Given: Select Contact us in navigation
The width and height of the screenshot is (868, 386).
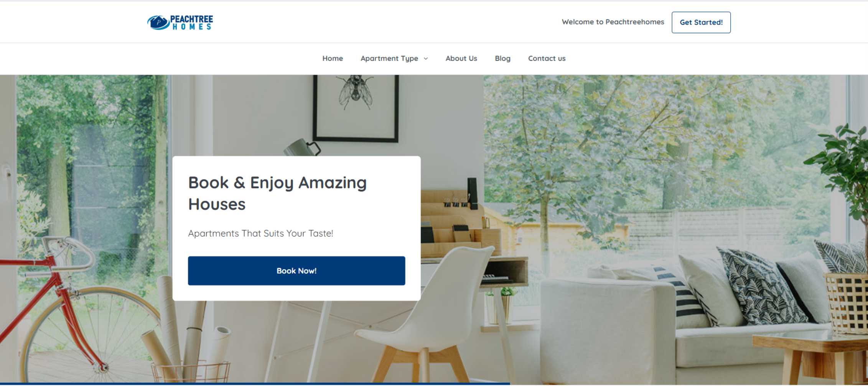Looking at the screenshot, I should click(547, 59).
